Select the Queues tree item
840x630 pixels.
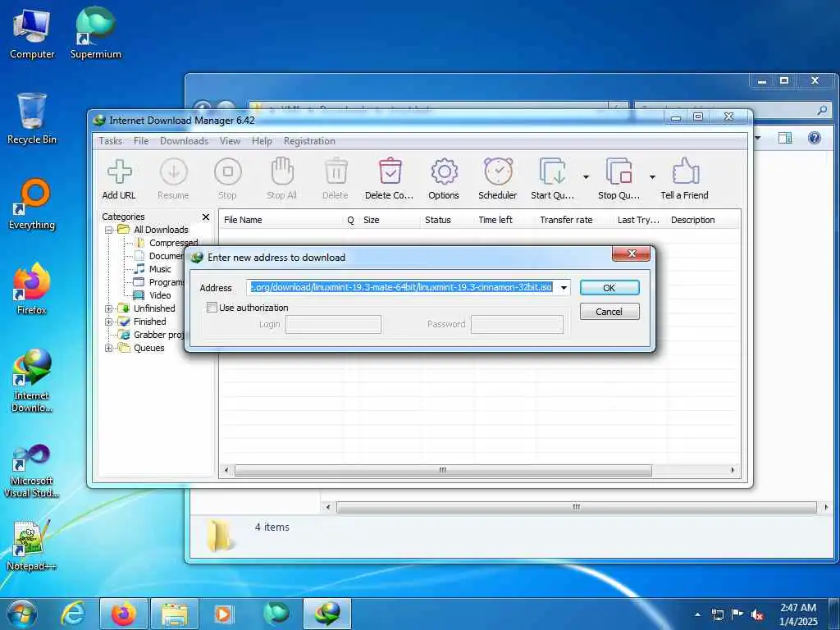[141, 348]
